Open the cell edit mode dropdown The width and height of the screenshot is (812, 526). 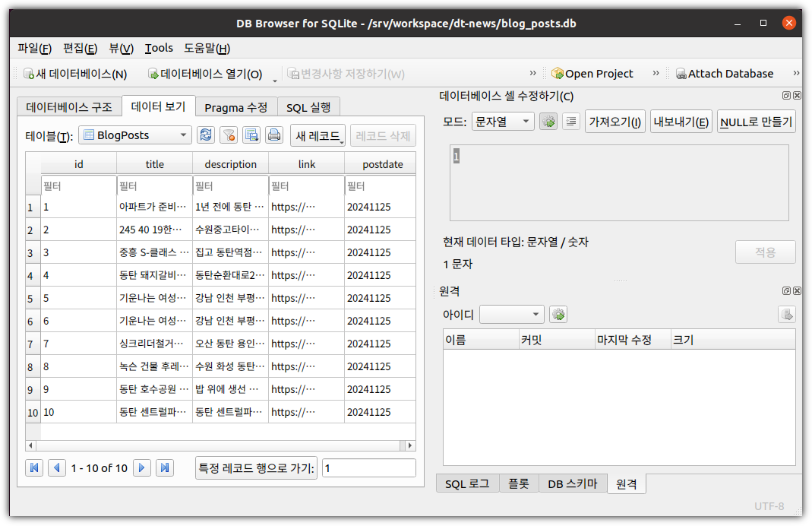(x=503, y=122)
